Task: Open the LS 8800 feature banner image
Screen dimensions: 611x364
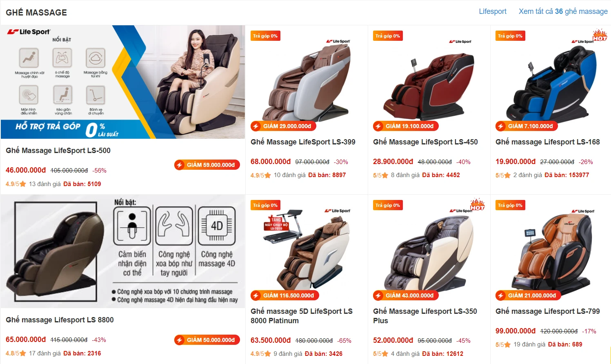Action: [123, 251]
